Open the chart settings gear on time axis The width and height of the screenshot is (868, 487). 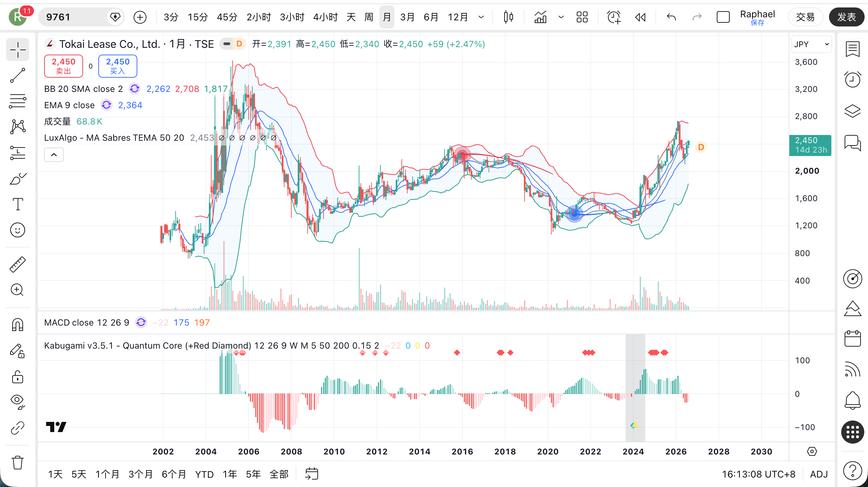(812, 451)
